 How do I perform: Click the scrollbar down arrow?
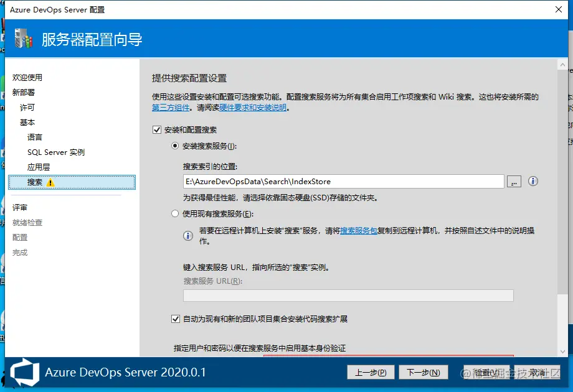562,352
